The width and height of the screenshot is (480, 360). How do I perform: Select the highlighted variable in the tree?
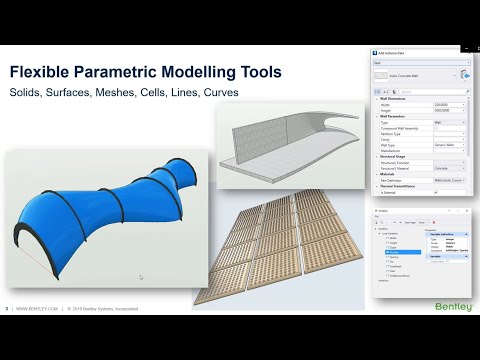coord(403,252)
